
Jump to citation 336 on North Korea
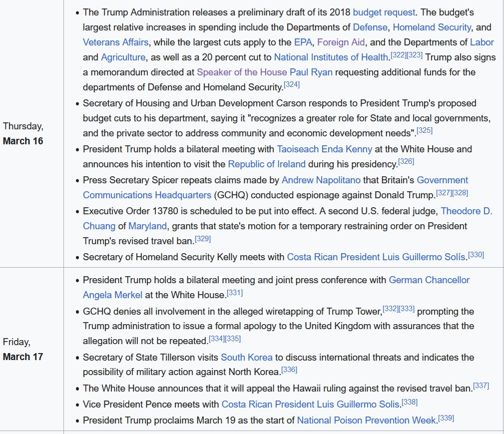289,370
